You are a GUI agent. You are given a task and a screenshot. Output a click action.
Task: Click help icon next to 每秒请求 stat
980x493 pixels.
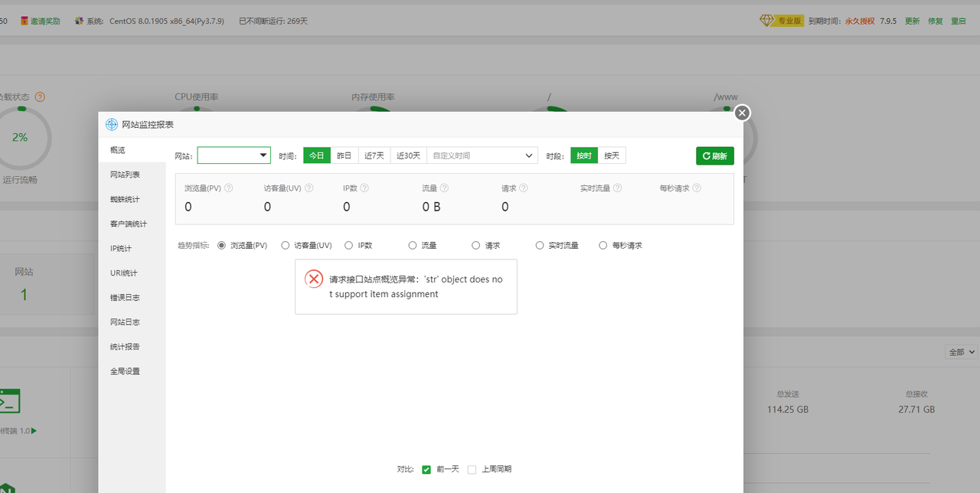pyautogui.click(x=697, y=188)
